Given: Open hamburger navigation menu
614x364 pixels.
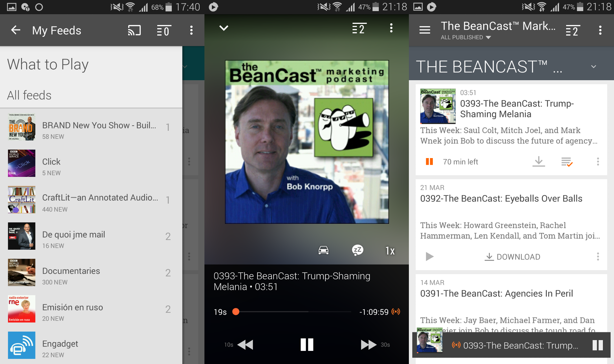Looking at the screenshot, I should 424,30.
